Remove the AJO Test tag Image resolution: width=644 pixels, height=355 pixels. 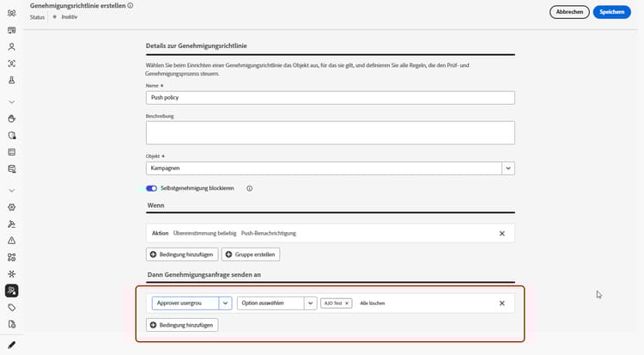(347, 303)
